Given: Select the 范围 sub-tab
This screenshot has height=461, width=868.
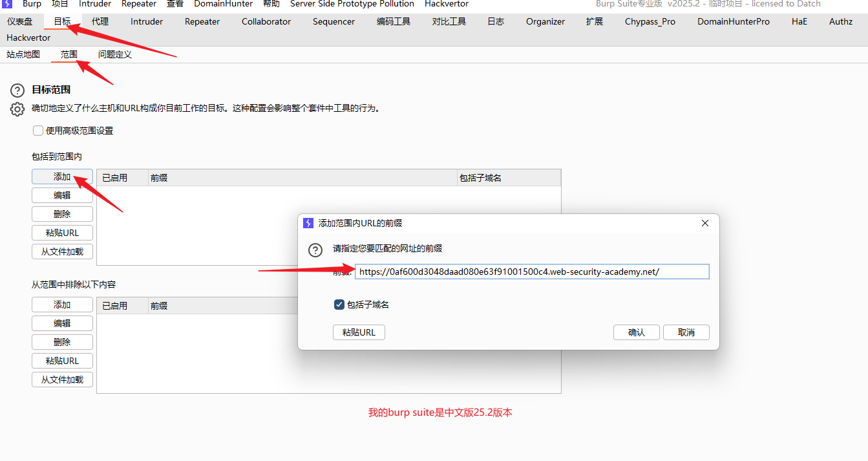Looking at the screenshot, I should point(69,54).
